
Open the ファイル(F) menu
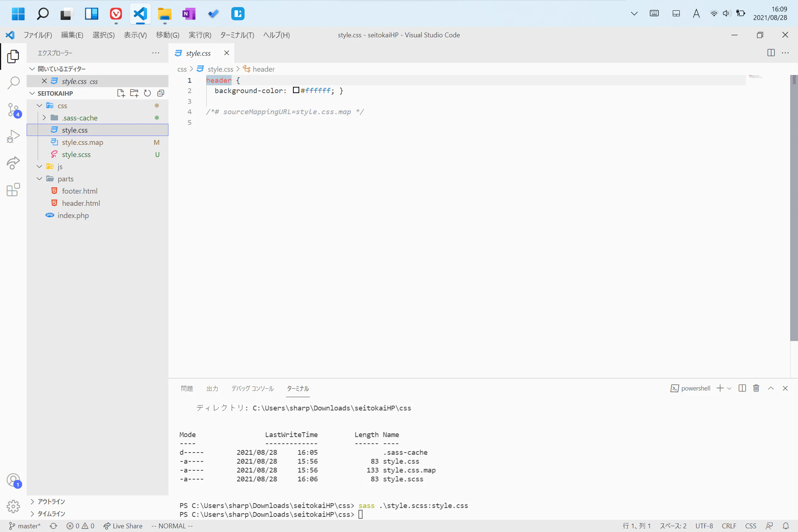click(x=38, y=35)
